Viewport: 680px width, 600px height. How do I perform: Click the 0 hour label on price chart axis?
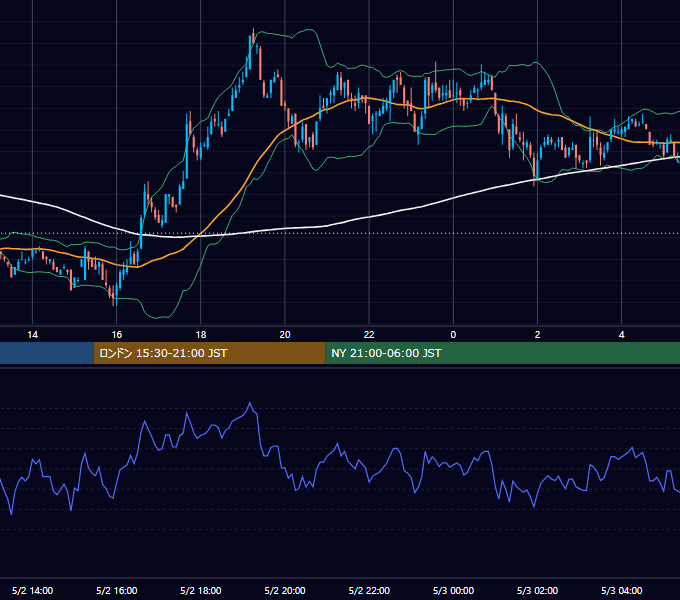[453, 335]
